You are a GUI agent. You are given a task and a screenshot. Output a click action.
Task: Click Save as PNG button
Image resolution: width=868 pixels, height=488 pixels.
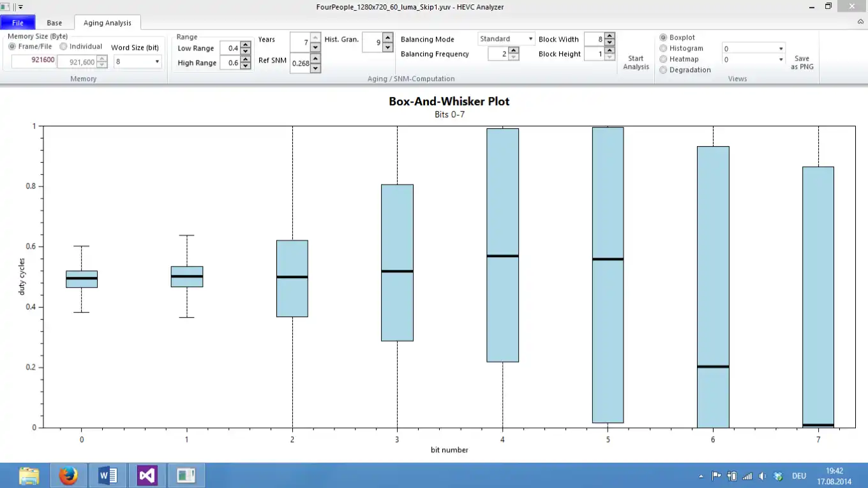pyautogui.click(x=802, y=63)
